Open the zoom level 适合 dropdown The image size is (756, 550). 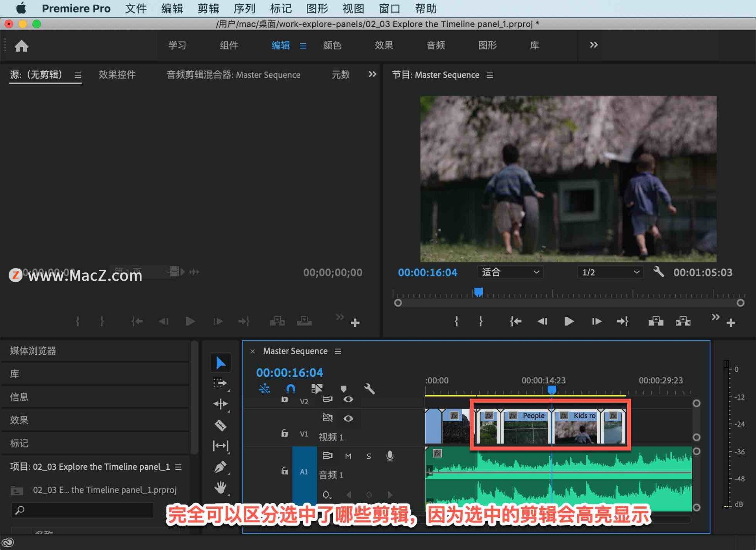(x=510, y=272)
